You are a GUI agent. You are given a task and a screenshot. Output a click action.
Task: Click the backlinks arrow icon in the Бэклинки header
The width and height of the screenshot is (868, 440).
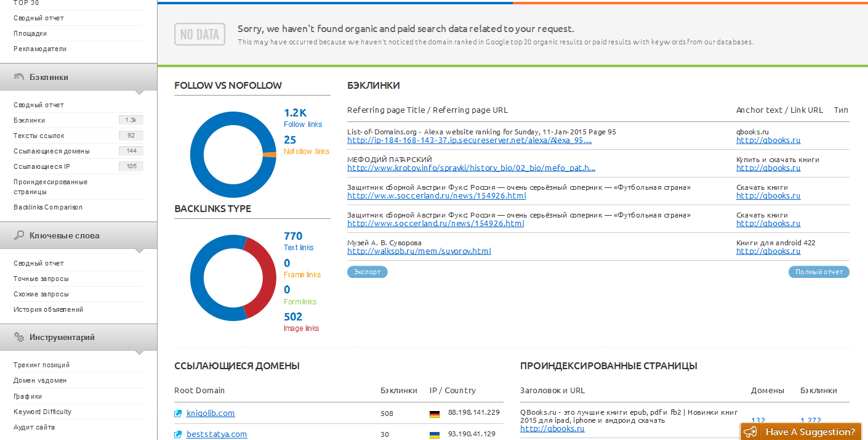(19, 77)
